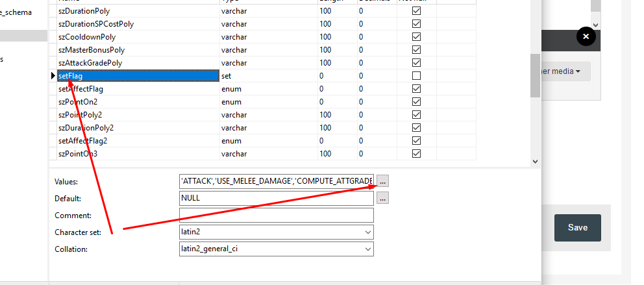Toggle Not Null checkbox for setAffectFlag row
644x285 pixels.
(x=416, y=89)
